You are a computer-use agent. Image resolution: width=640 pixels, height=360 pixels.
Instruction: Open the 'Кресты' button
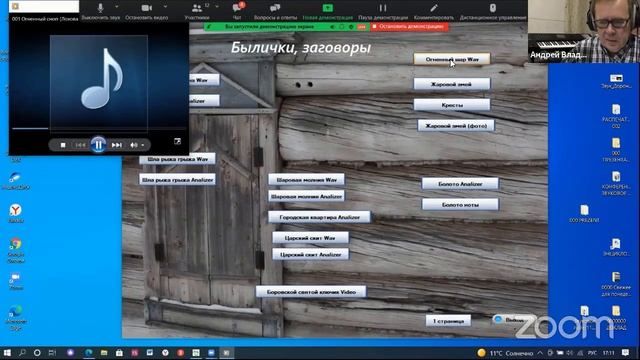[x=451, y=105]
